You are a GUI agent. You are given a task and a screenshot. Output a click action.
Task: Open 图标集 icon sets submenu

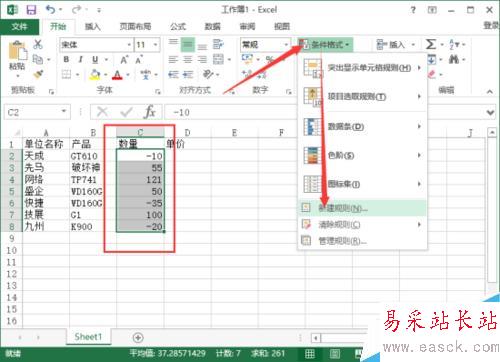pyautogui.click(x=362, y=184)
